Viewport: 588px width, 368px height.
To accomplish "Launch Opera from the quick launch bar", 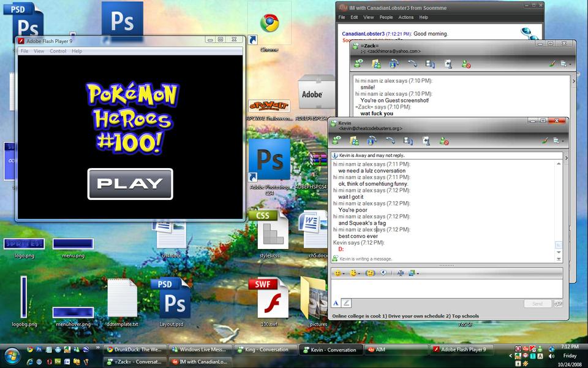I will (49, 362).
